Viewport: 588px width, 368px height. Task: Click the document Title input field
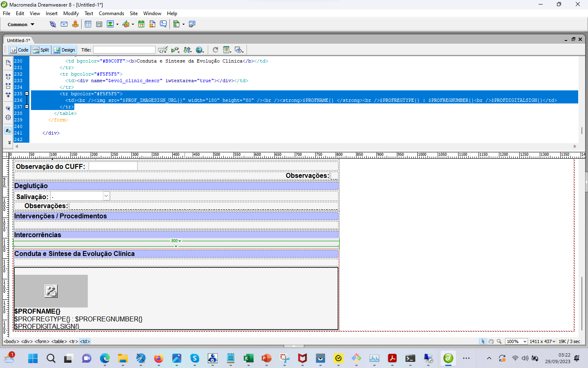124,50
